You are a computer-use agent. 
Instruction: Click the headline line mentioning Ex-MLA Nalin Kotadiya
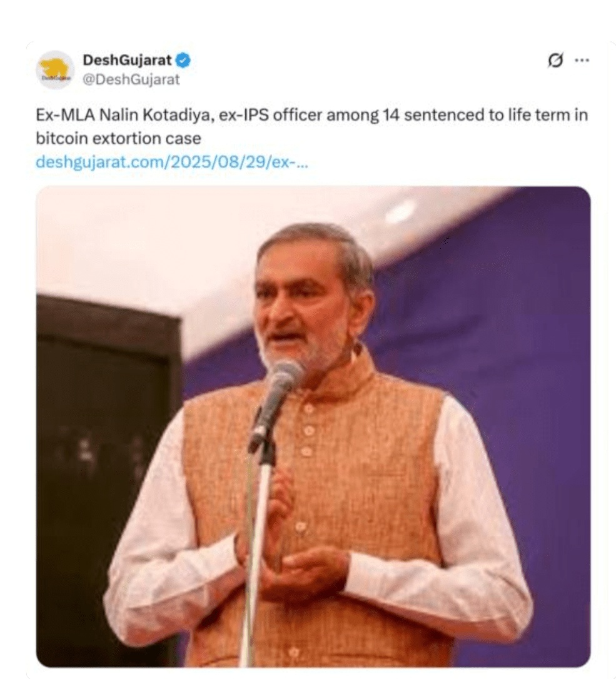pos(312,115)
